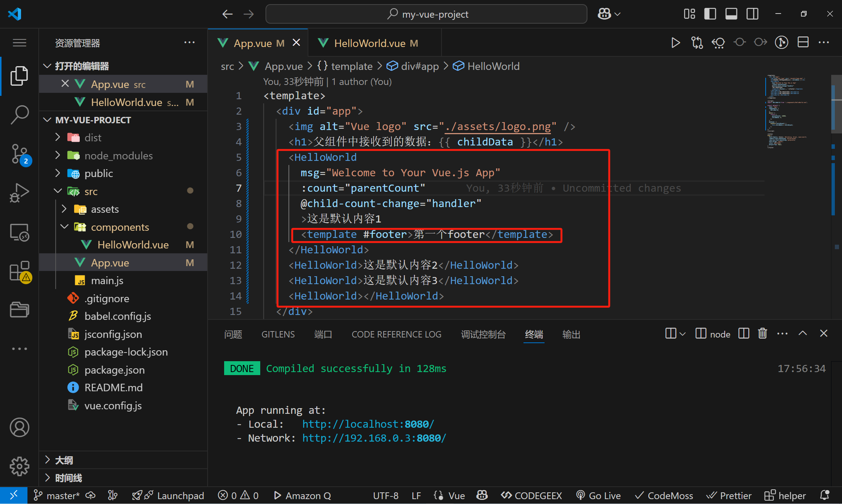The image size is (842, 504).
Task: Toggle the primary side bar layout button
Action: click(710, 14)
